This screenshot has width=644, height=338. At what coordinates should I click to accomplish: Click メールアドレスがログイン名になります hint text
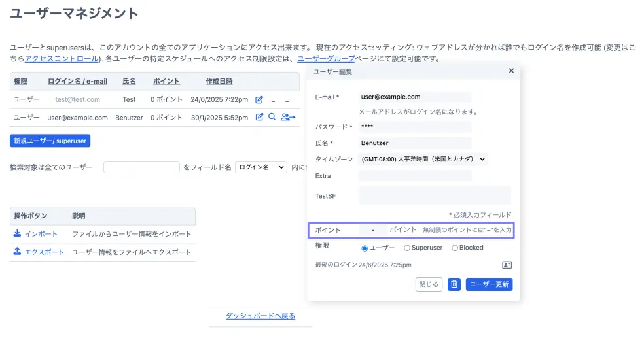coord(418,112)
